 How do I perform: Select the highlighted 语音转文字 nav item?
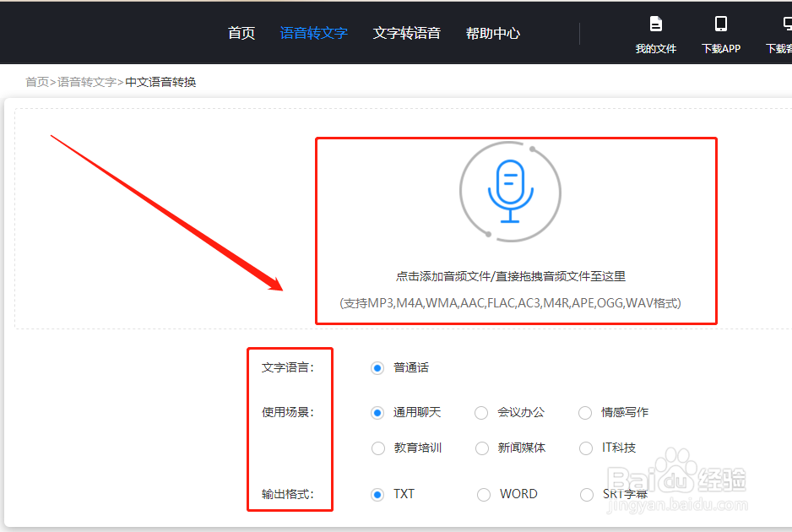pos(314,33)
